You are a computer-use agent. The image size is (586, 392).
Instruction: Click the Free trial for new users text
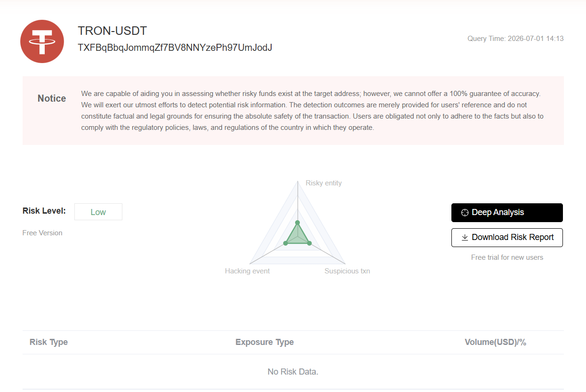(507, 257)
